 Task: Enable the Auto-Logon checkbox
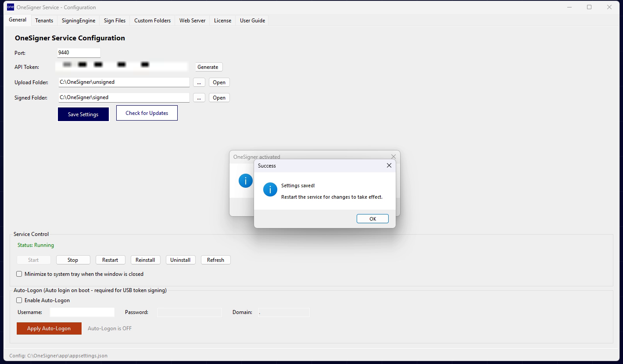pyautogui.click(x=19, y=300)
